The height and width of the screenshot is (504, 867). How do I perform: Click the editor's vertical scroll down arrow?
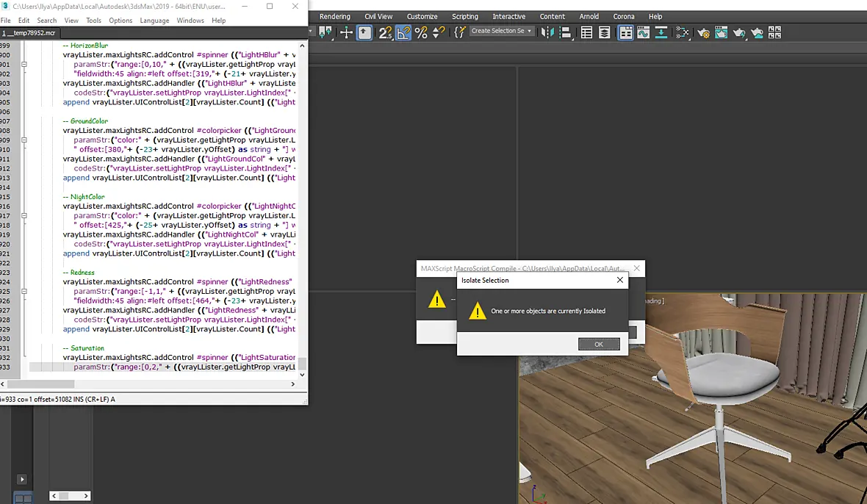coord(302,375)
